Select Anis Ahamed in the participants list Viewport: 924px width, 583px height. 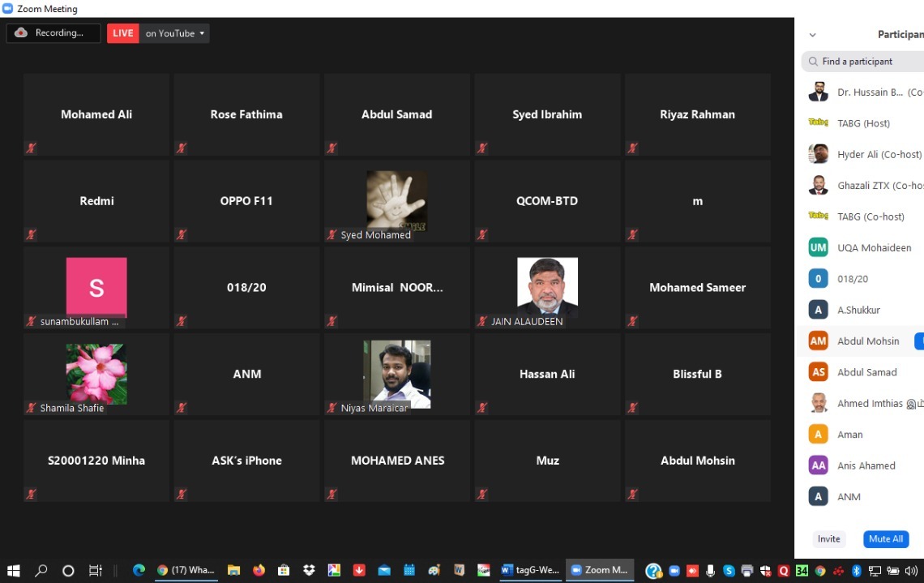pyautogui.click(x=866, y=465)
